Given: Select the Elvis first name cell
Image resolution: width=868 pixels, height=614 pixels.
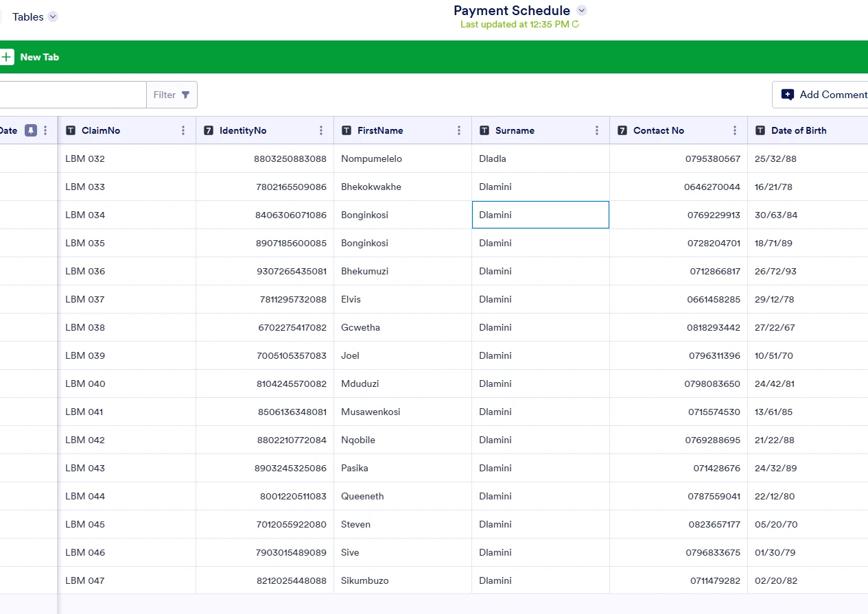Looking at the screenshot, I should tap(403, 299).
